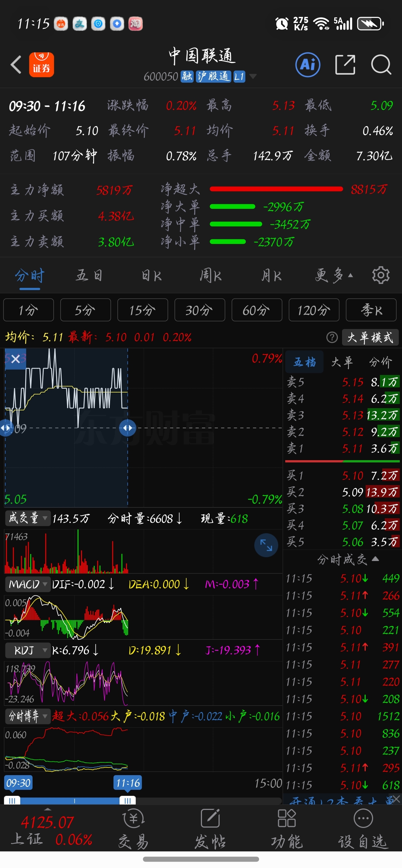Close the range selection with X
The image size is (402, 868).
tap(16, 359)
